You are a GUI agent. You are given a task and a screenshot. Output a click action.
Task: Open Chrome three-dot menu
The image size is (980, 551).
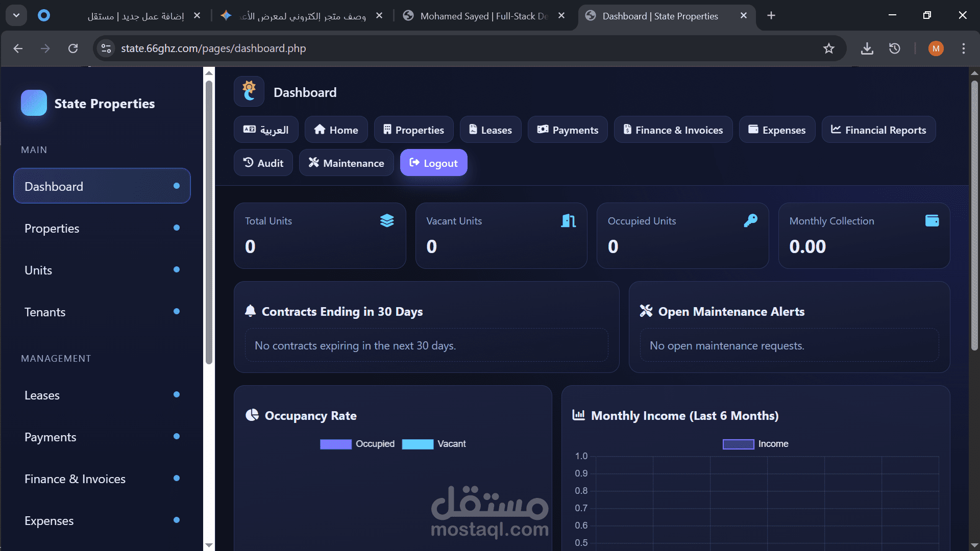click(x=963, y=48)
